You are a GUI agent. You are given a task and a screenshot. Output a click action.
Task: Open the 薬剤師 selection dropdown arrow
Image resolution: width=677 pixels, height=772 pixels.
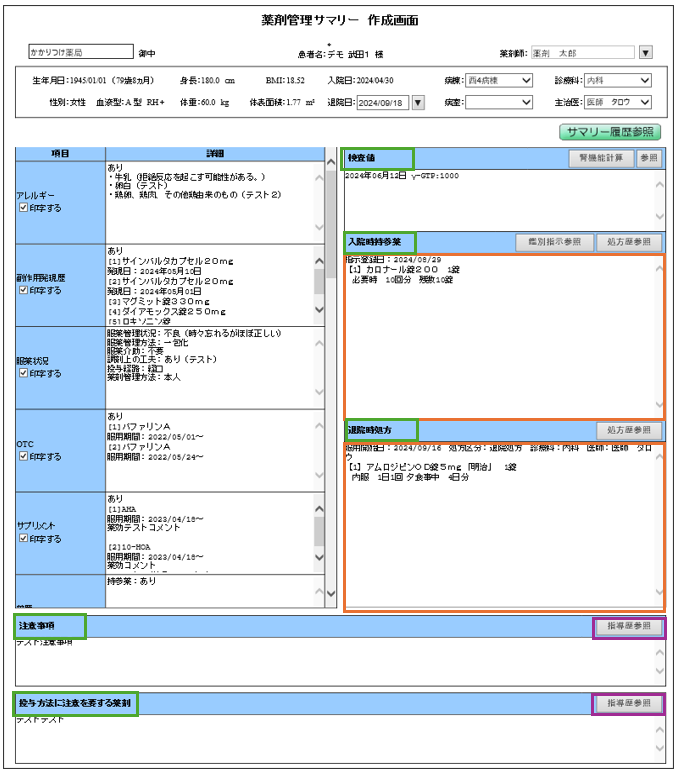pyautogui.click(x=645, y=53)
